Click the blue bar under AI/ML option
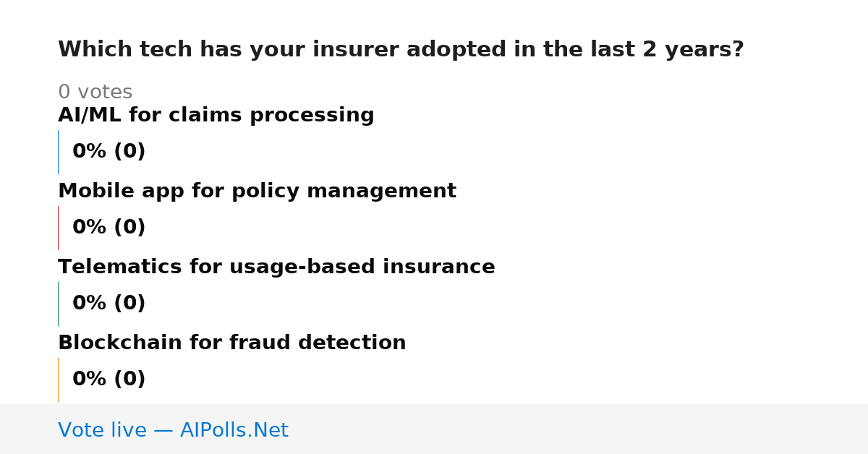 pyautogui.click(x=58, y=152)
